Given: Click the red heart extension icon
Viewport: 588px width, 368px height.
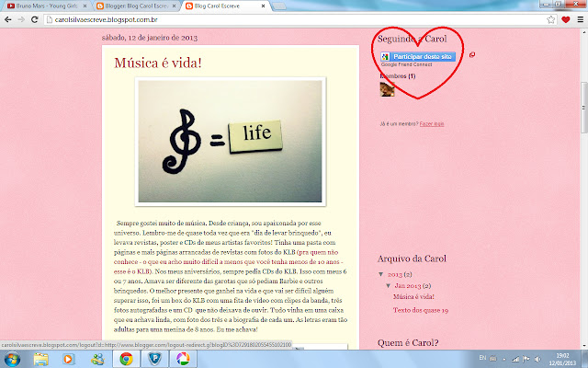Looking at the screenshot, I should tap(566, 19).
